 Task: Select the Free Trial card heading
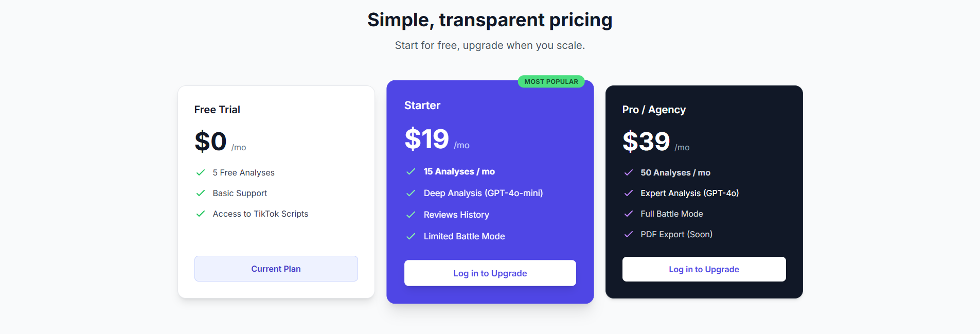click(217, 109)
